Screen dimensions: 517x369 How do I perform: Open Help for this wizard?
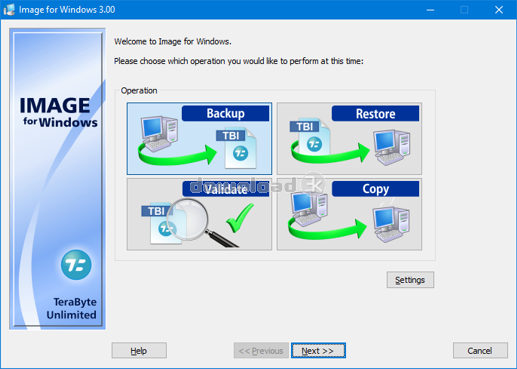pyautogui.click(x=139, y=351)
